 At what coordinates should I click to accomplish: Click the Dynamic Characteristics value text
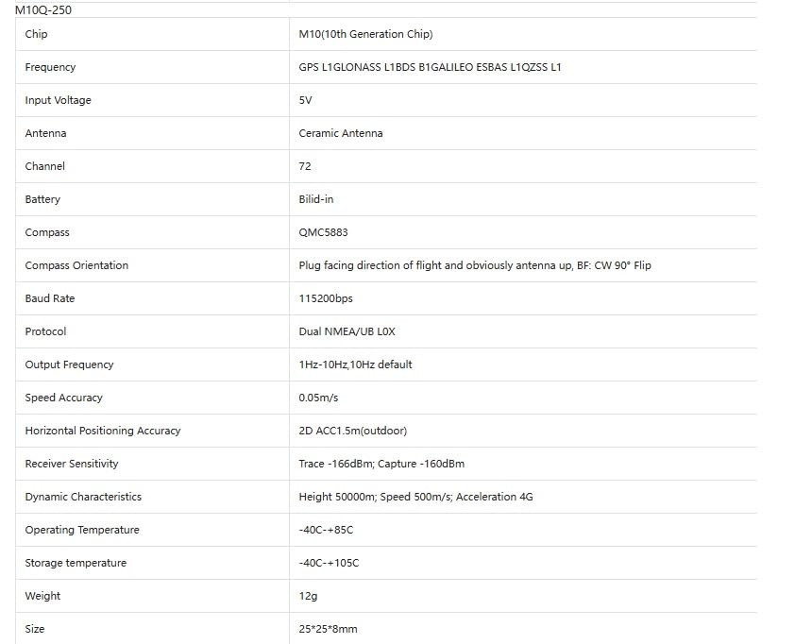tap(415, 497)
